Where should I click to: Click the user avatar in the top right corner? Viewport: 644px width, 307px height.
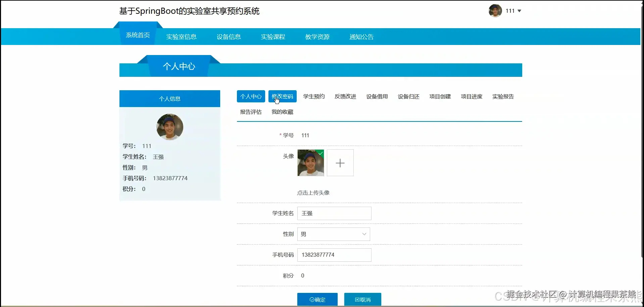click(495, 10)
